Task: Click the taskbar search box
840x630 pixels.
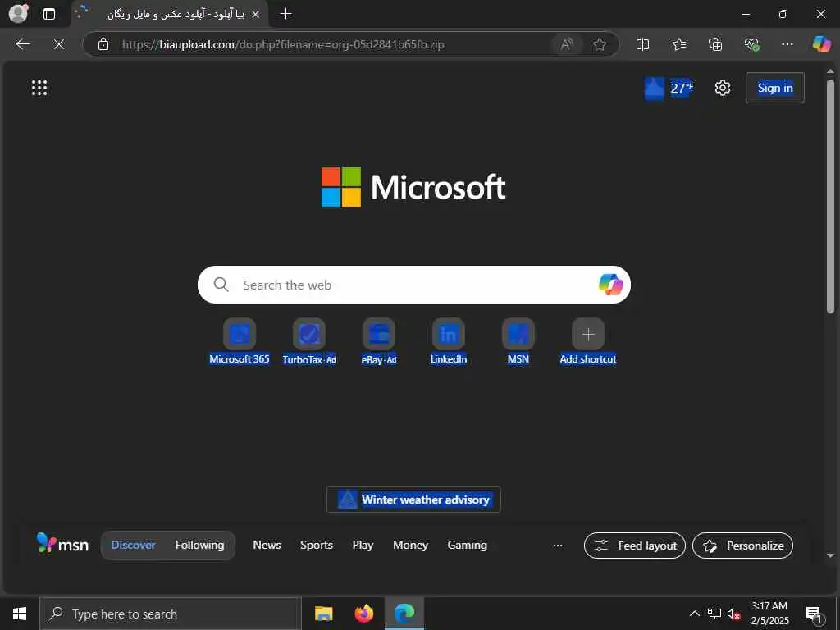Action: click(171, 614)
